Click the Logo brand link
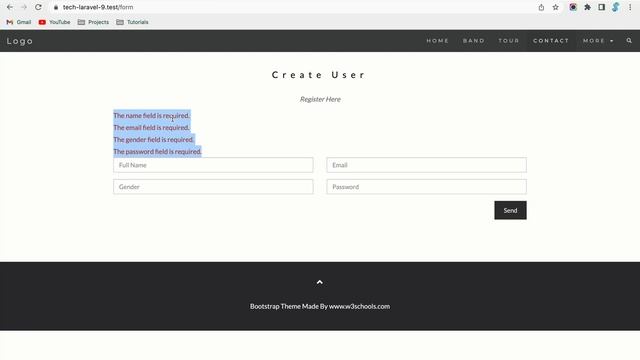Image resolution: width=640 pixels, height=360 pixels. [x=20, y=41]
